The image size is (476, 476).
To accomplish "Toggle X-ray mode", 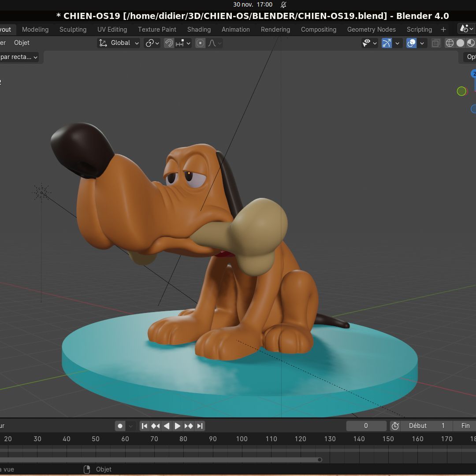I will pyautogui.click(x=436, y=43).
